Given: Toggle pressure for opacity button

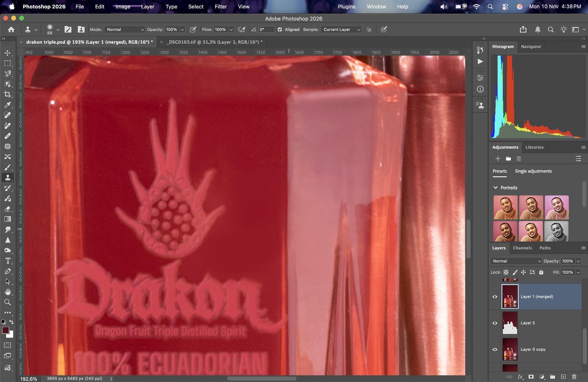Looking at the screenshot, I should [x=193, y=29].
